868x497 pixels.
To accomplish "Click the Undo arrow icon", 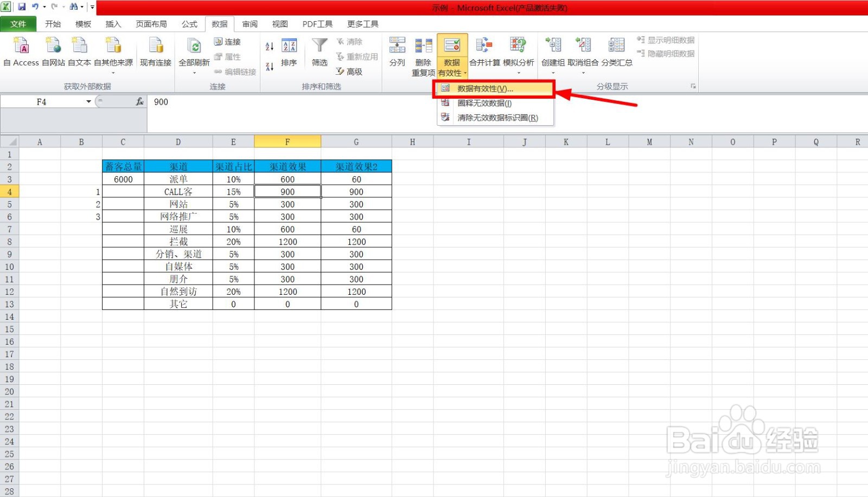I will pyautogui.click(x=35, y=7).
